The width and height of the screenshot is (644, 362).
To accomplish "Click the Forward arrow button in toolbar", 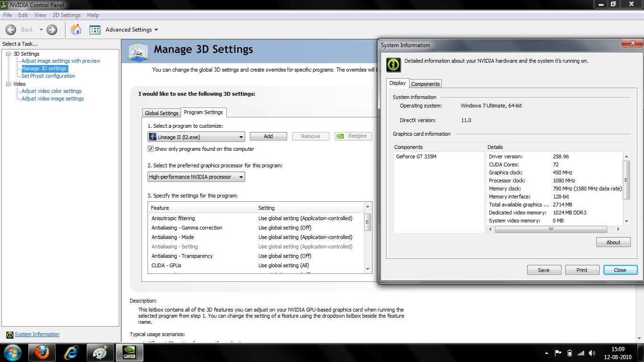I will 52,30.
